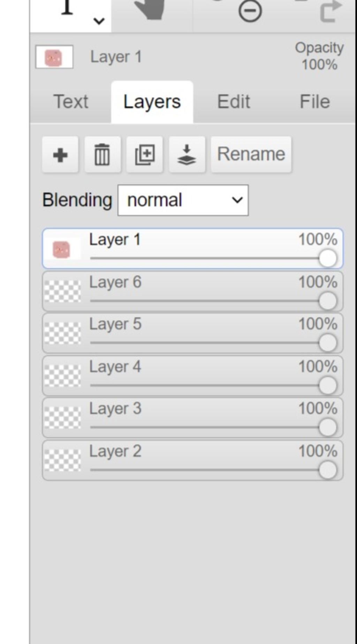Click the Layer 3 thumbnail

(63, 417)
